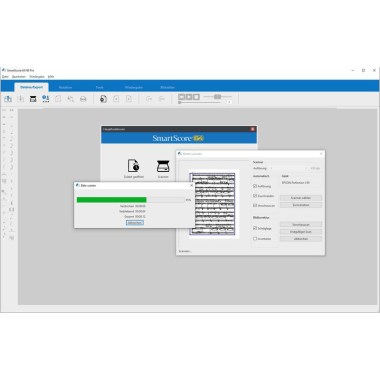380x380 pixels.
Task: Click the second page-view box icon in the toolbar
Action: [189, 97]
